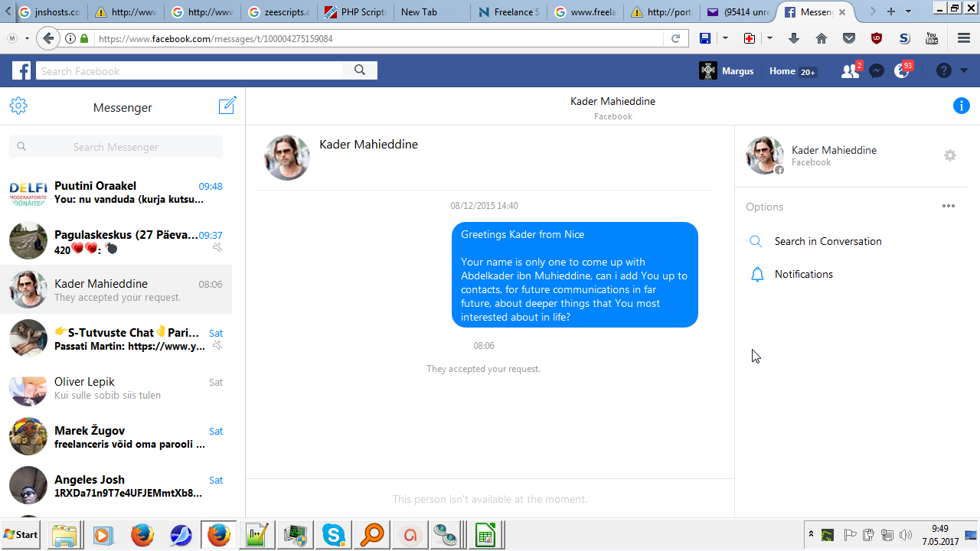
Task: Click the red cross toolbar extension icon
Action: point(750,38)
